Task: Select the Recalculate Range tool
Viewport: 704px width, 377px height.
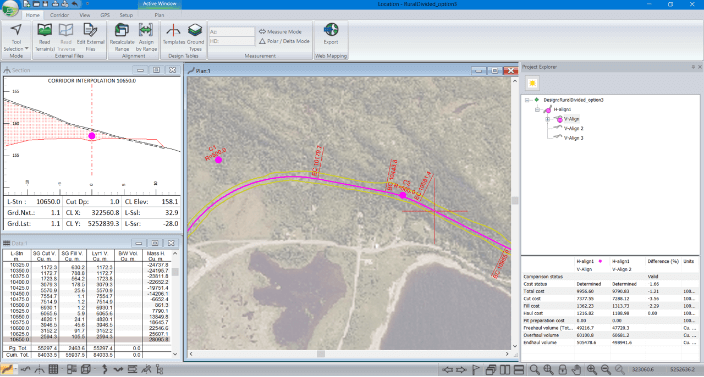Action: coord(122,37)
